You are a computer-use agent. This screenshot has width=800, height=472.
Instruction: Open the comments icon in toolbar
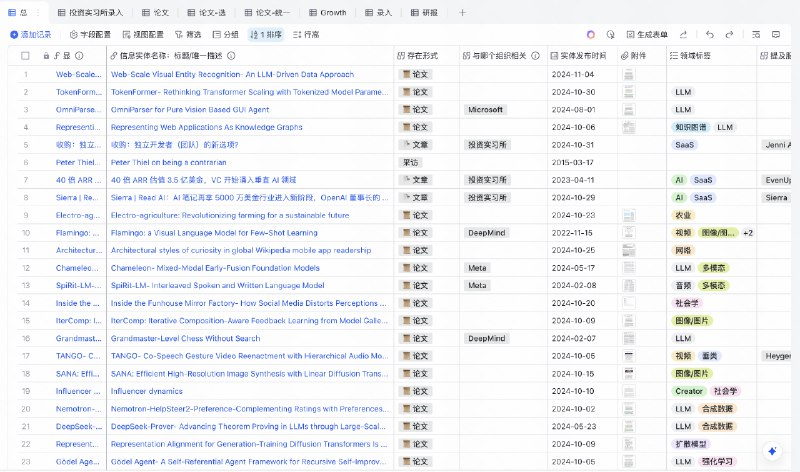coord(776,35)
